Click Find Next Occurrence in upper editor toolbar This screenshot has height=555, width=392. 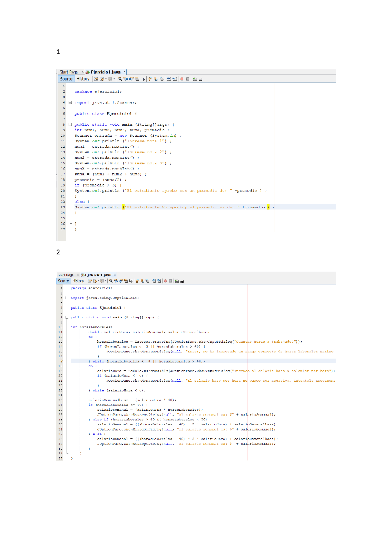[x=131, y=79]
